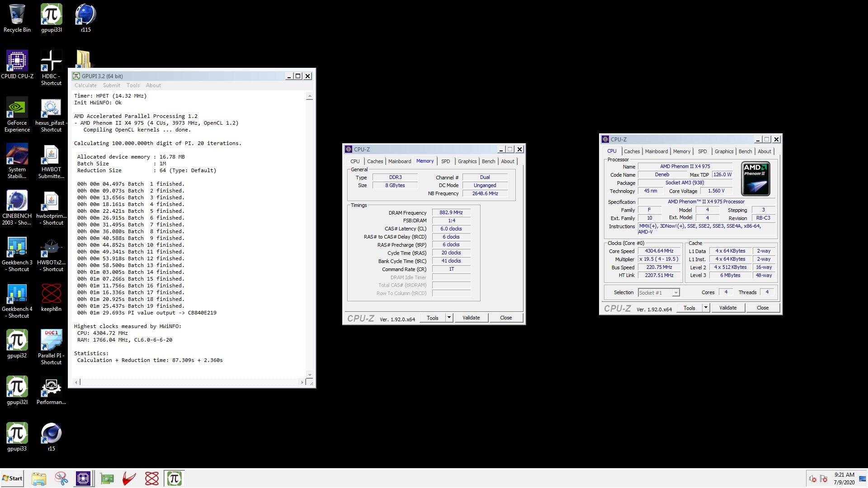Viewport: 868px width, 488px height.
Task: Open SPD tab in memory CPU-Z window
Action: click(x=445, y=161)
